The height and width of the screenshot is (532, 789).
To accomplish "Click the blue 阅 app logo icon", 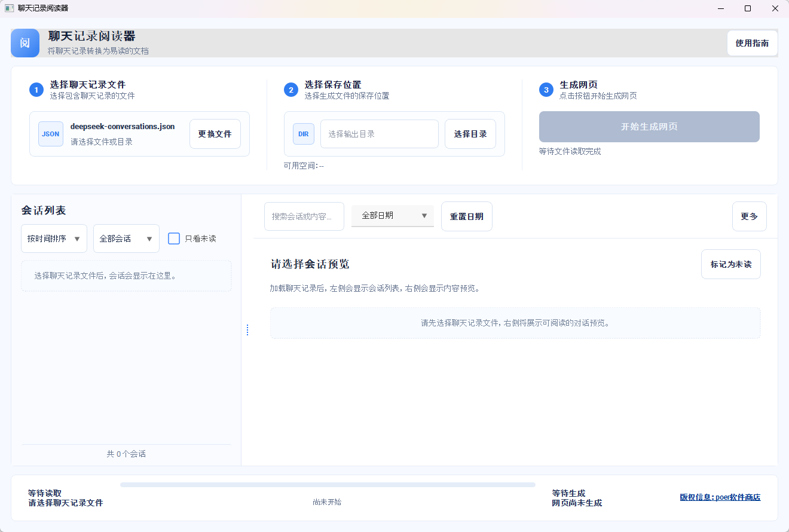I will click(x=25, y=43).
